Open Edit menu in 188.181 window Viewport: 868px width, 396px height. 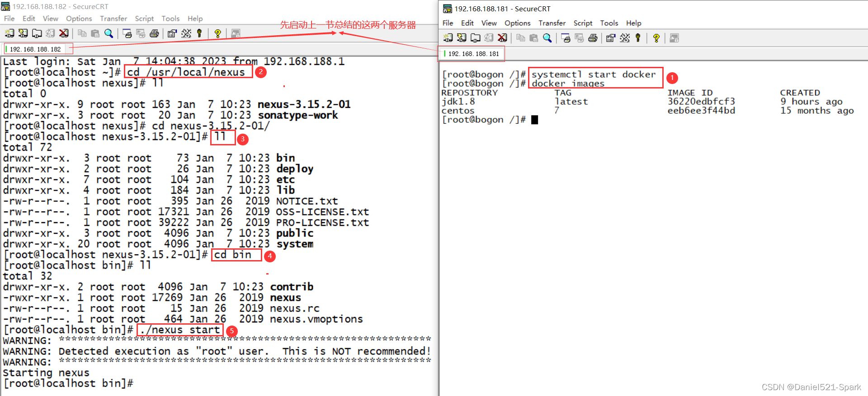(467, 23)
